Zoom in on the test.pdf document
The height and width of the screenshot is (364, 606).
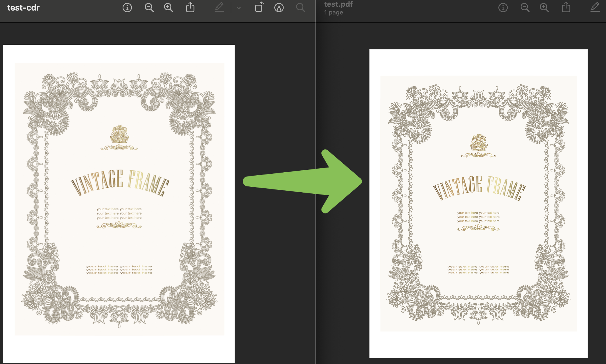(544, 8)
